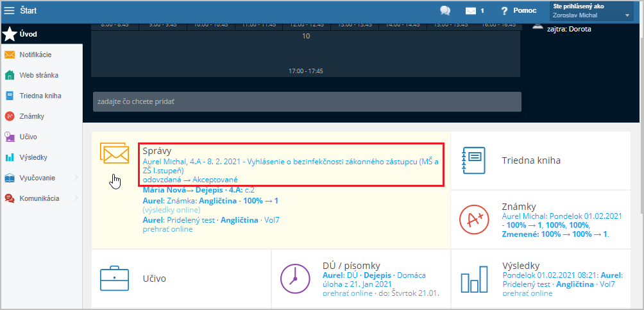Click the Komunikácia speech bubbles sidebar icon
This screenshot has width=644, height=310.
click(10, 198)
